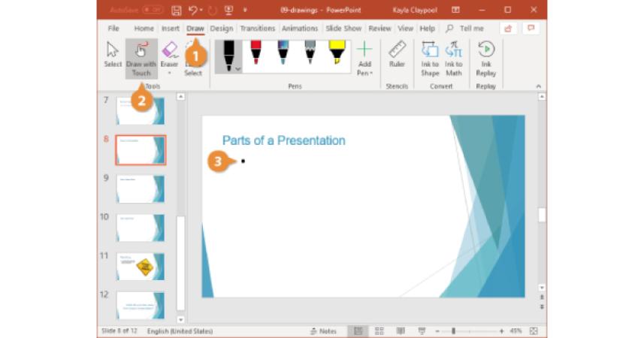The width and height of the screenshot is (644, 338).
Task: Click the 45% zoom level
Action: [516, 331]
